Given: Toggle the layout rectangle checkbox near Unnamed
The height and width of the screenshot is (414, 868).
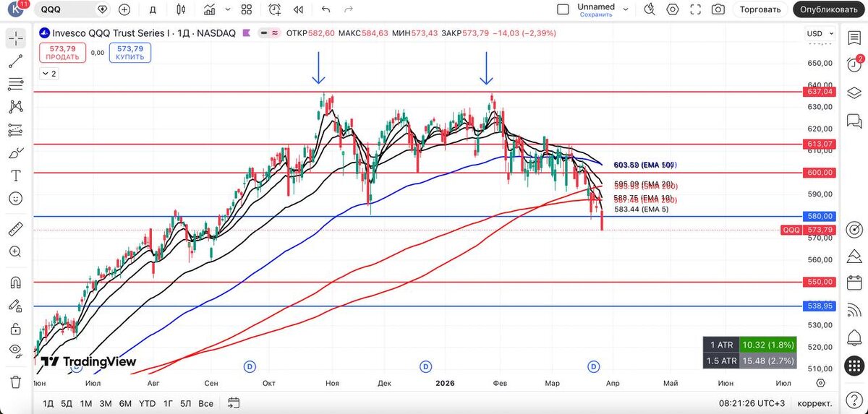Looking at the screenshot, I should pyautogui.click(x=563, y=9).
